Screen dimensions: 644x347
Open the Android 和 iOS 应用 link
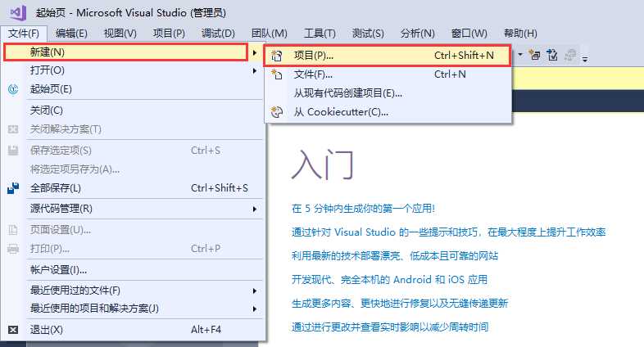[389, 280]
